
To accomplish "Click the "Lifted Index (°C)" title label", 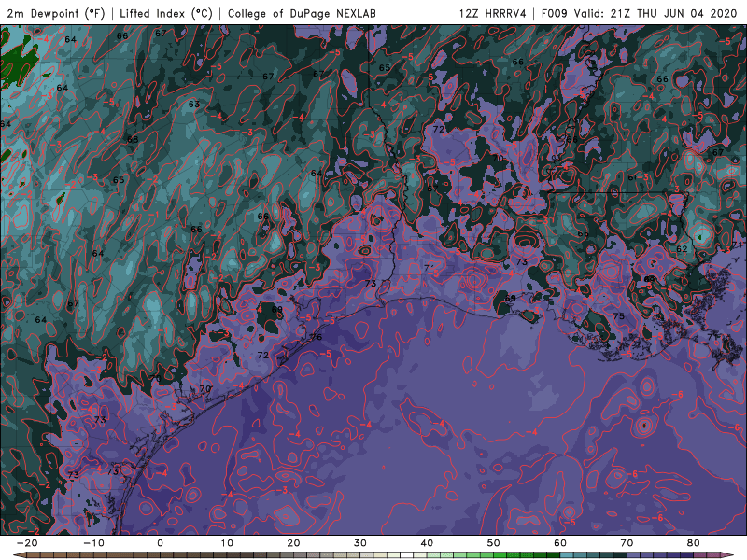I will tap(166, 13).
